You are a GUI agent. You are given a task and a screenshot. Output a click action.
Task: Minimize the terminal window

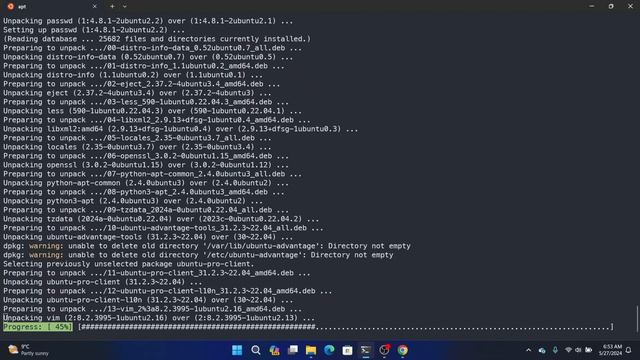pyautogui.click(x=591, y=6)
